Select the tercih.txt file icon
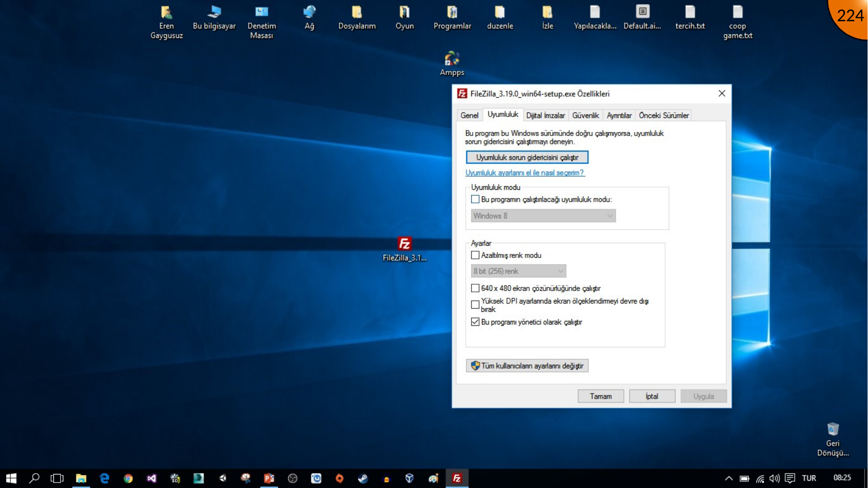This screenshot has width=868, height=488. [x=690, y=18]
